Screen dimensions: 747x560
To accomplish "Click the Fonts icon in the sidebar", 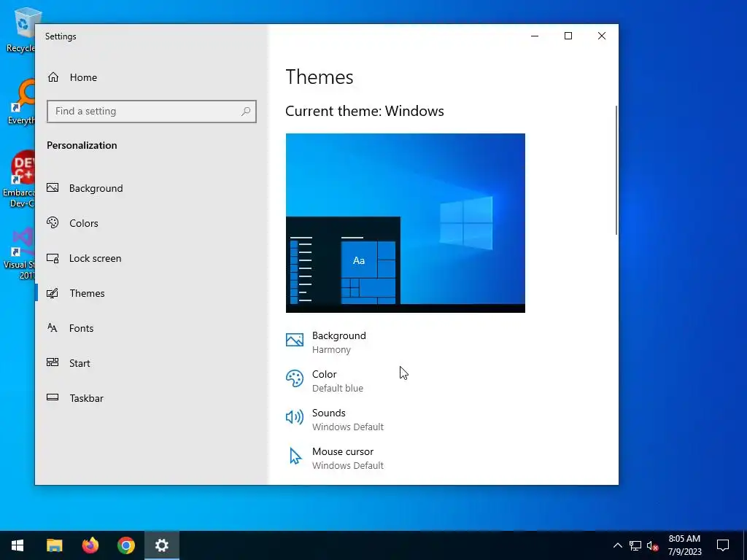I will [x=53, y=327].
